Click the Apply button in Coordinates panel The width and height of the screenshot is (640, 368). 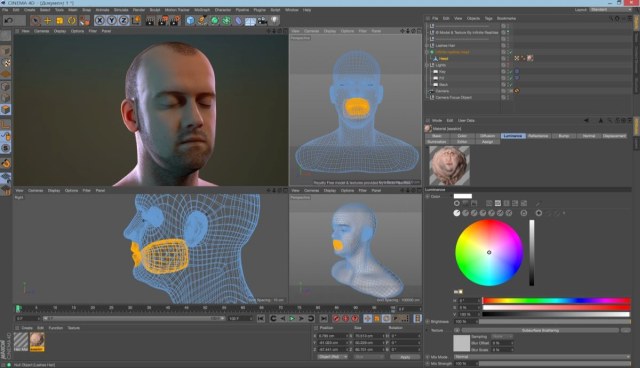pos(405,357)
